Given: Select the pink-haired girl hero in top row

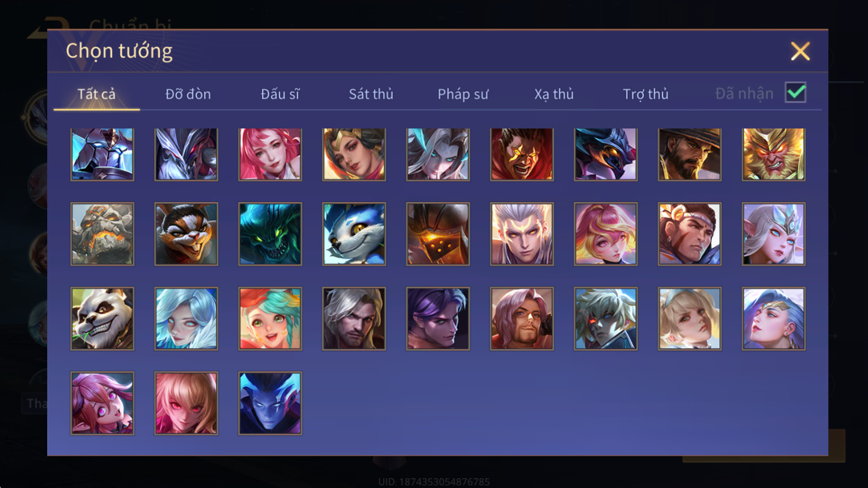Looking at the screenshot, I should coord(270,154).
